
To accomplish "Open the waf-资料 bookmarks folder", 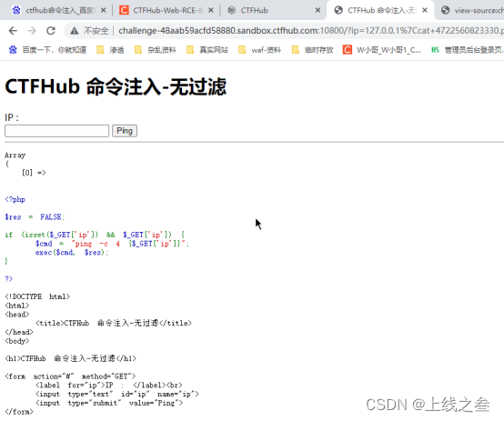I will (259, 50).
